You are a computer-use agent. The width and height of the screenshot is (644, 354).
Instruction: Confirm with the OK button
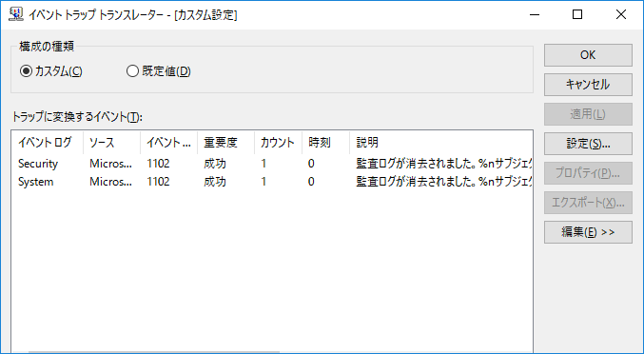pyautogui.click(x=588, y=55)
